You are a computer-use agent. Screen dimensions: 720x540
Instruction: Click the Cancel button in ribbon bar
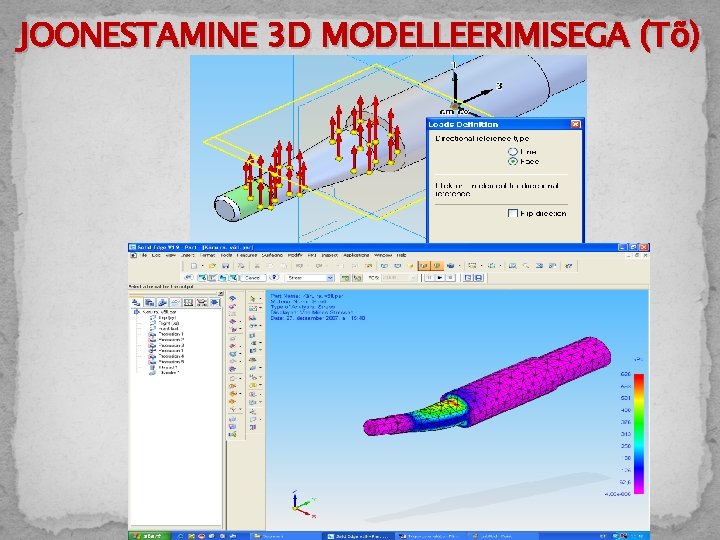253,278
